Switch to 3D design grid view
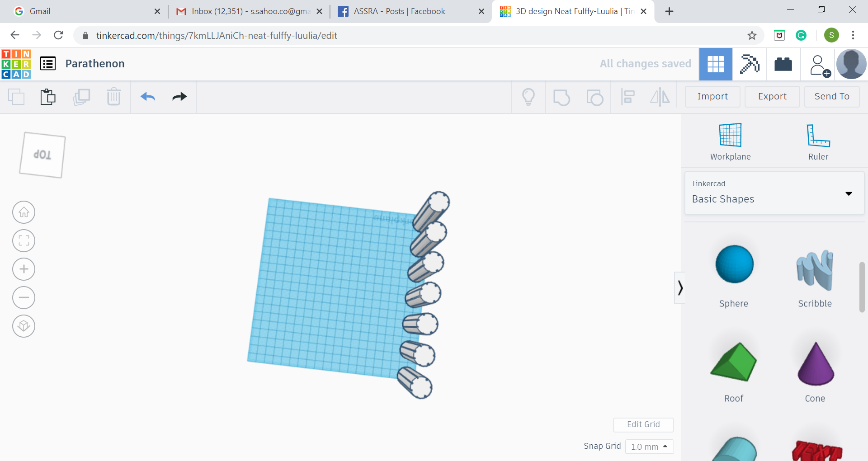This screenshot has height=461, width=868. coord(716,64)
